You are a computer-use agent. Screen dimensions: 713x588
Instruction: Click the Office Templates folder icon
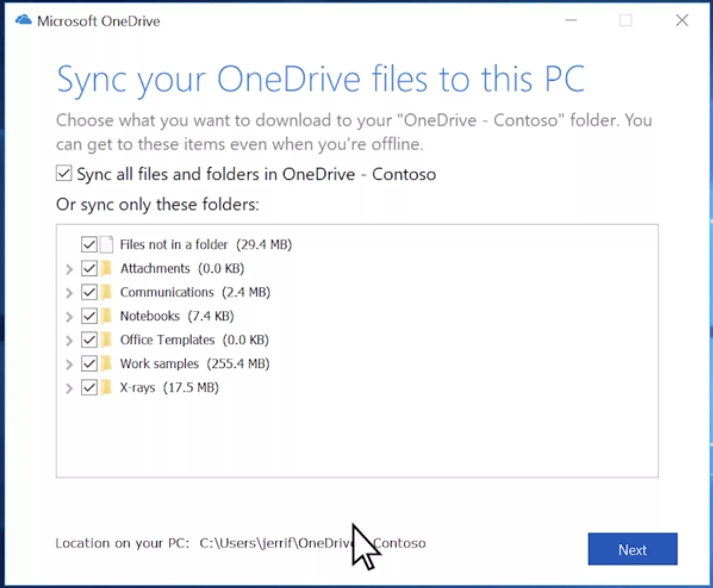pyautogui.click(x=106, y=340)
